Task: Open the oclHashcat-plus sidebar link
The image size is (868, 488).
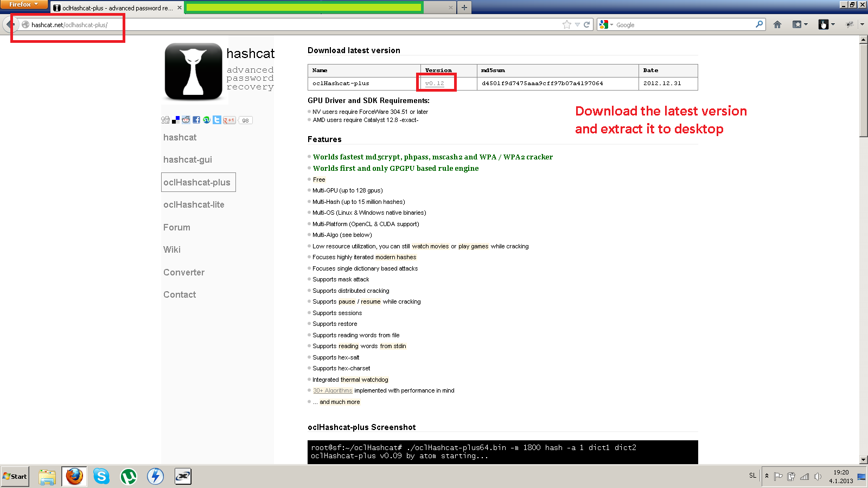Action: pyautogui.click(x=198, y=182)
